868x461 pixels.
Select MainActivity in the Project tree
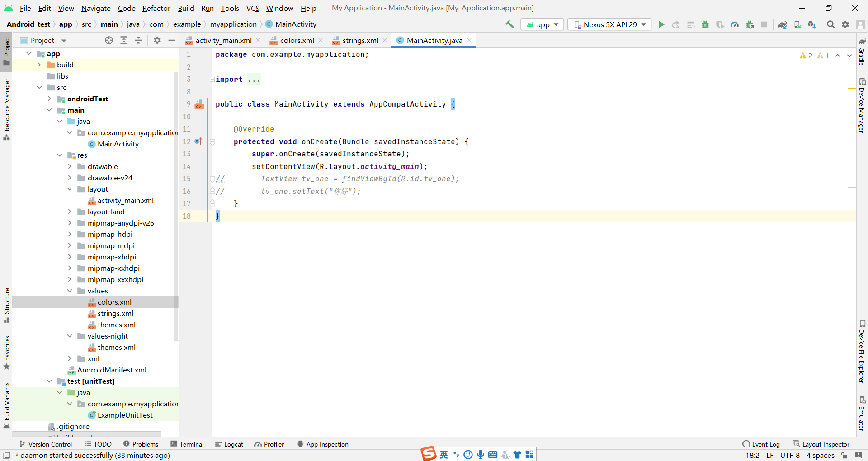tap(118, 144)
